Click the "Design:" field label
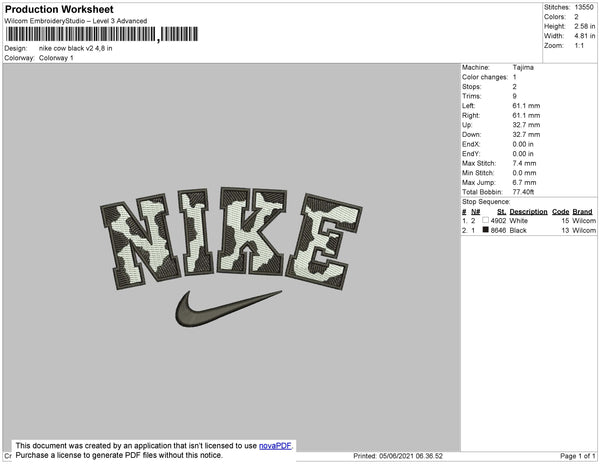 [16, 48]
